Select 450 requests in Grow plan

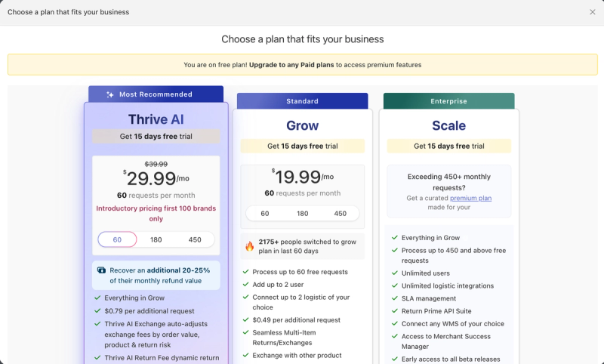pyautogui.click(x=341, y=214)
